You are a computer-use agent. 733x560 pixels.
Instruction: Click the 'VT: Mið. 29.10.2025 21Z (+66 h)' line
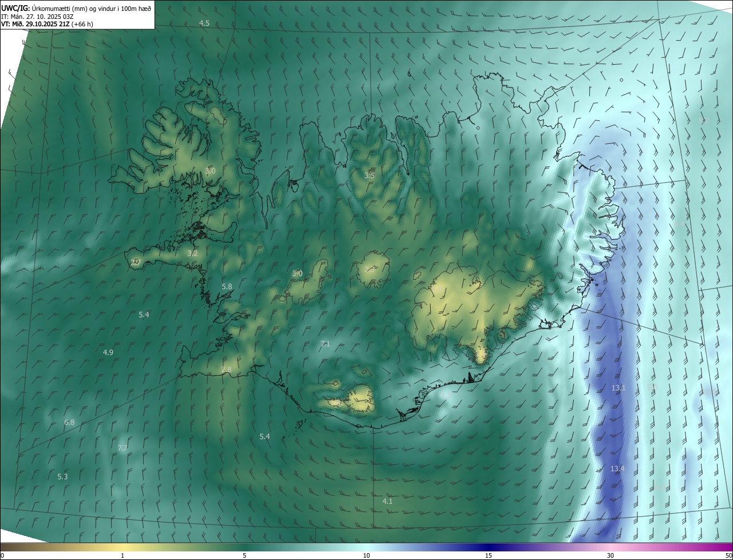47,24
